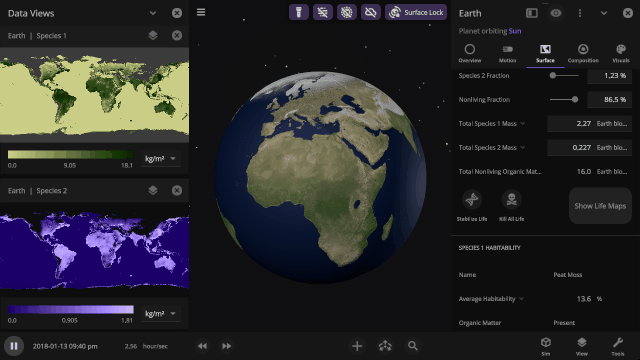Image resolution: width=640 pixels, height=360 pixels.
Task: Follow the Sun link
Action: point(515,31)
